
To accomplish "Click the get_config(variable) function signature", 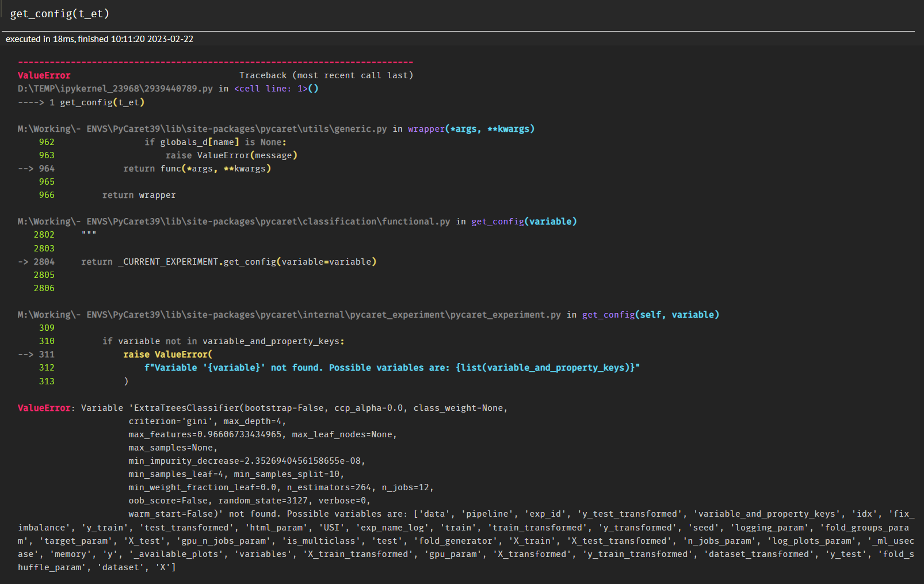I will 524,221.
